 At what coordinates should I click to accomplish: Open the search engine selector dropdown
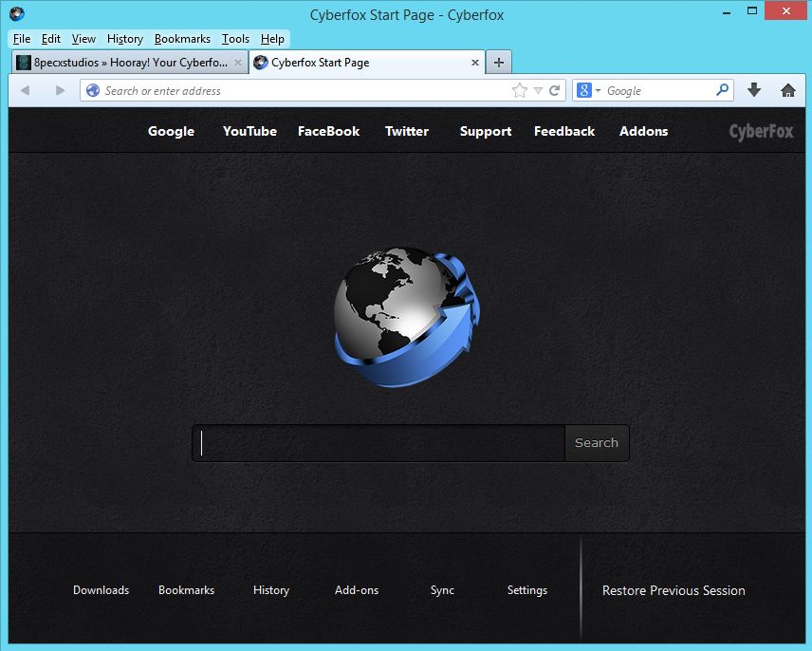tap(589, 91)
